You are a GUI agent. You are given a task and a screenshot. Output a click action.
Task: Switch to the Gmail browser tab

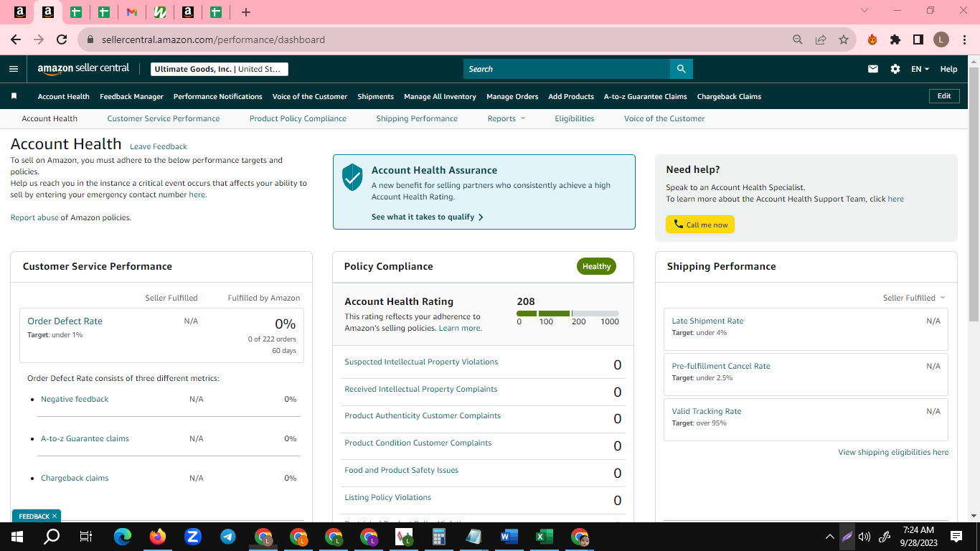point(131,12)
